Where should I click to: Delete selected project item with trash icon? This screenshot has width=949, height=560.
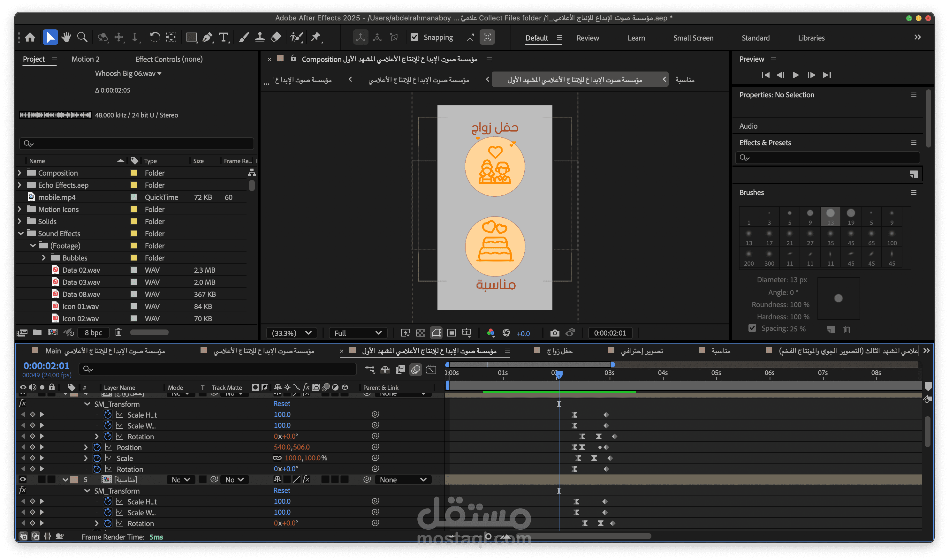(118, 332)
